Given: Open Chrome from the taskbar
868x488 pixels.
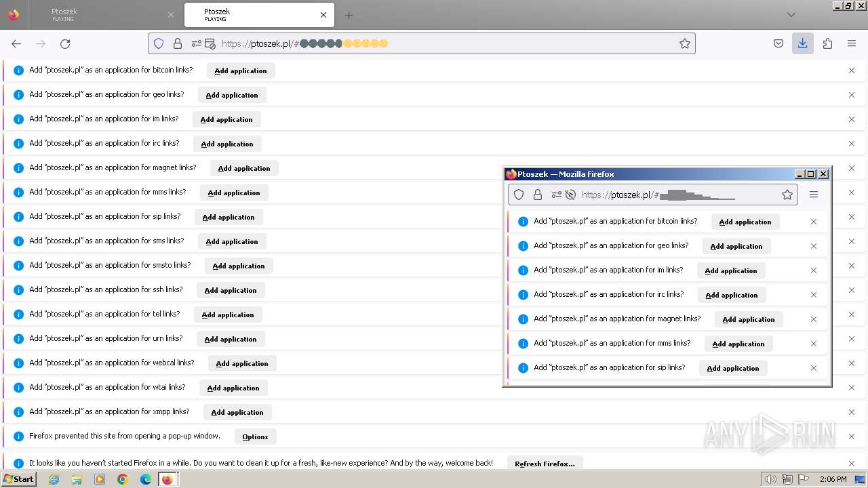Looking at the screenshot, I should (123, 479).
